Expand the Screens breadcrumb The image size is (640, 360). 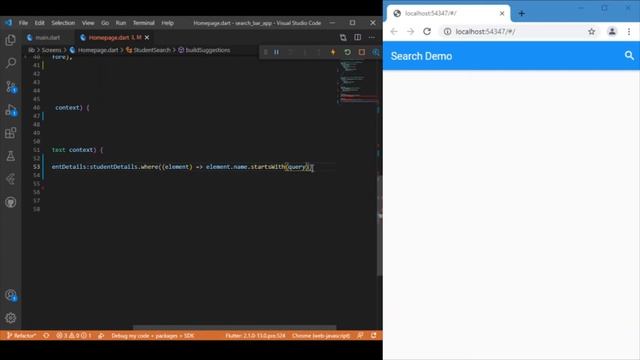click(51, 50)
